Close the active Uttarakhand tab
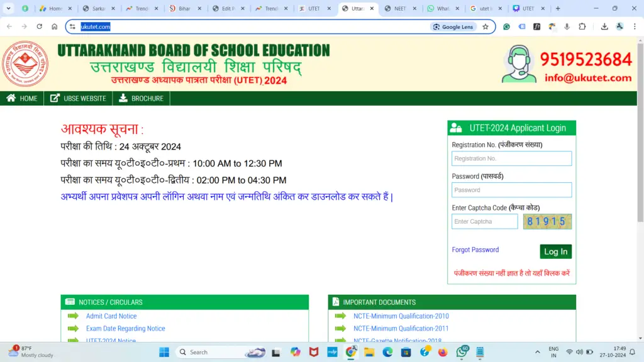Screen dimensions: 644x362 [372, 8]
